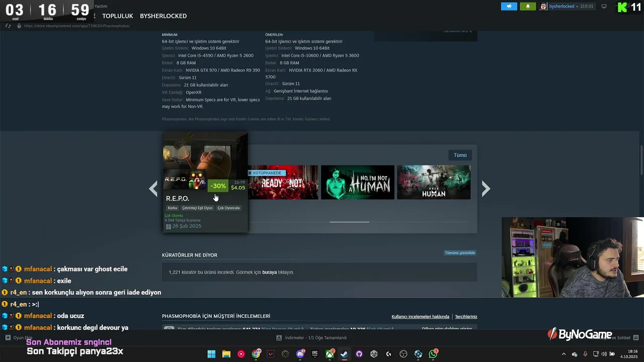
Task: Click Oyun Ekle add game button
Action: (19, 338)
